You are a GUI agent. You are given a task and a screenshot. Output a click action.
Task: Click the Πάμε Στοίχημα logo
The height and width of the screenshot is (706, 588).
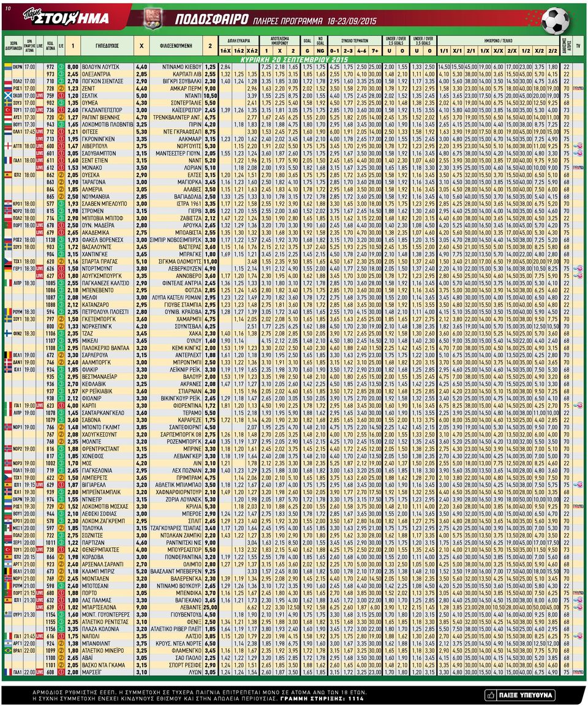tap(66, 18)
